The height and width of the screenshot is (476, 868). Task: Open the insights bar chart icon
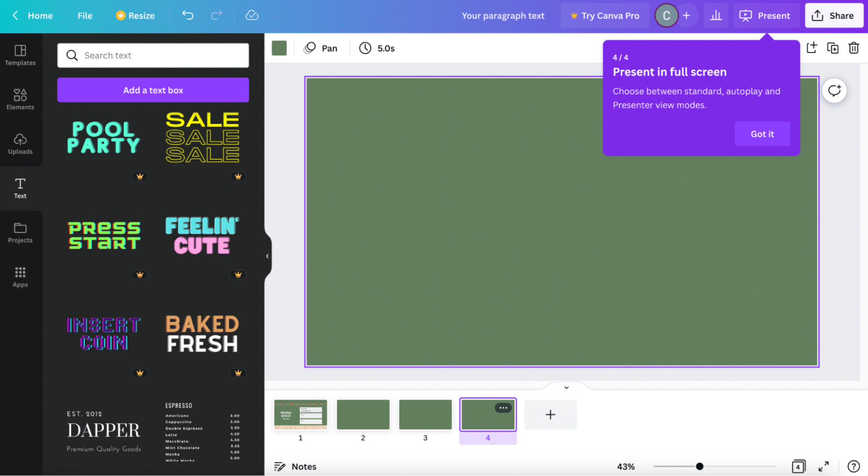tap(716, 15)
